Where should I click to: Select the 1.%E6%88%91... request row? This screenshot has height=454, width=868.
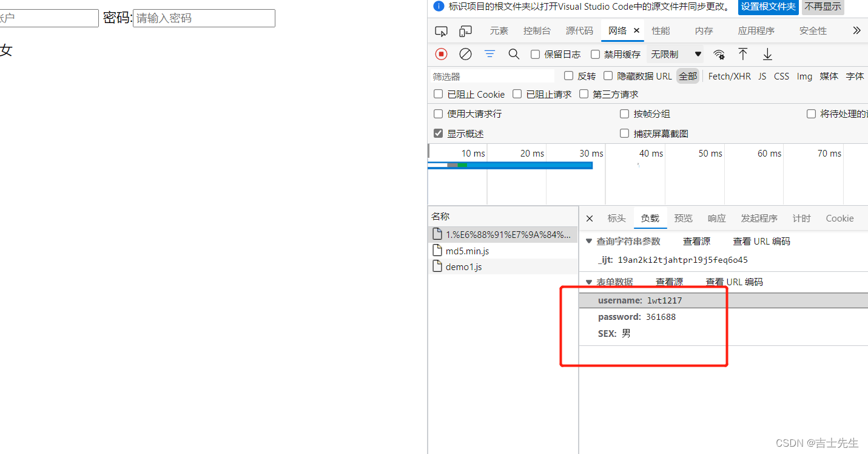tap(503, 234)
